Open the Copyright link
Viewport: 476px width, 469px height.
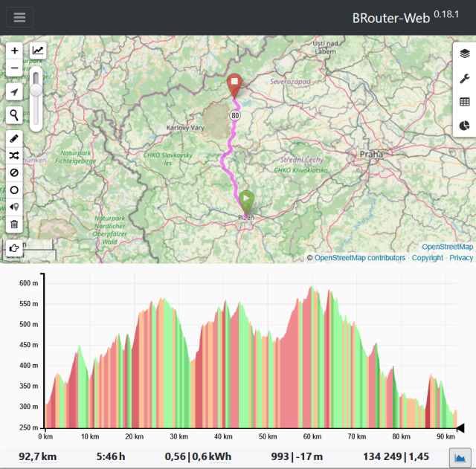point(428,258)
